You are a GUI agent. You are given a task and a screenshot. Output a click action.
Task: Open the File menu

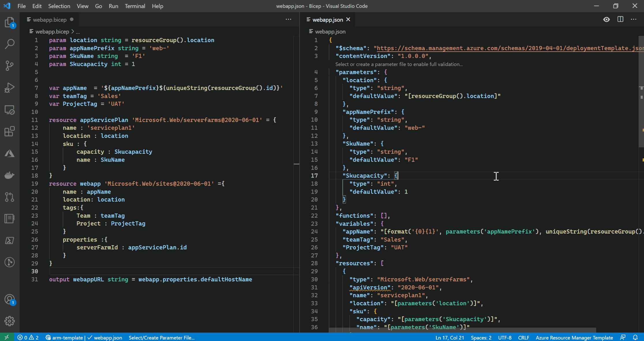point(21,6)
